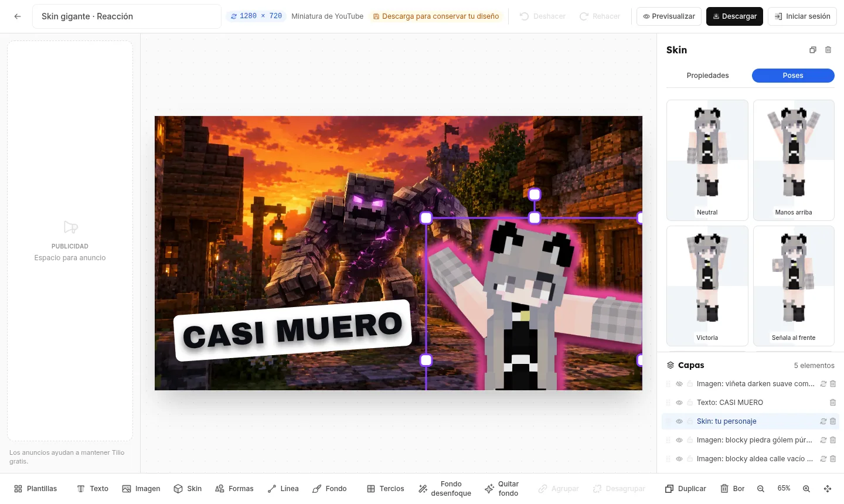Click Iniciar sesión button

tap(802, 16)
